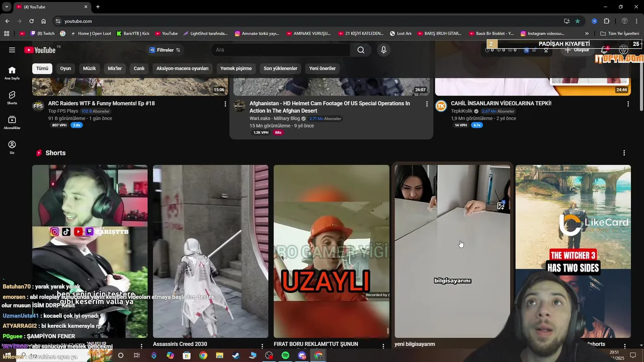644x362 pixels.
Task: Open the Filtreler filter options
Action: [x=165, y=50]
